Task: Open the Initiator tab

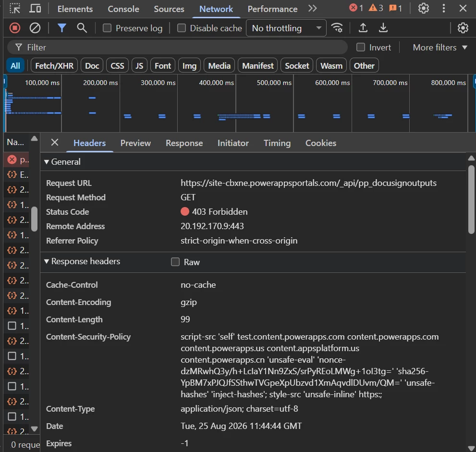Action: click(x=233, y=143)
